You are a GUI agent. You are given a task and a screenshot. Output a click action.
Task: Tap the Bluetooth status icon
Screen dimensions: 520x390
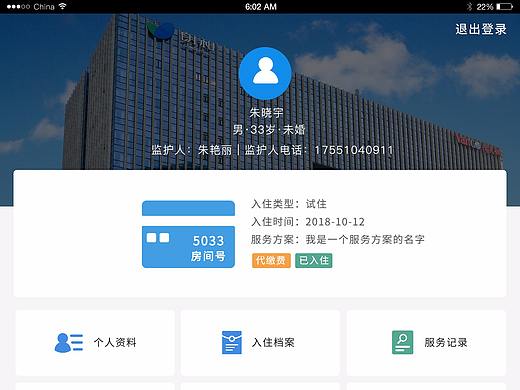[470, 6]
